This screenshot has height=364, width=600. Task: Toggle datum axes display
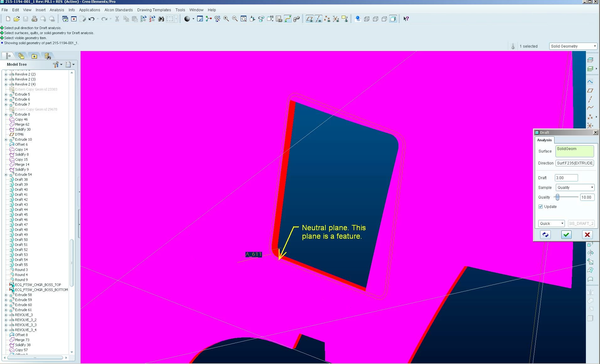(x=318, y=19)
